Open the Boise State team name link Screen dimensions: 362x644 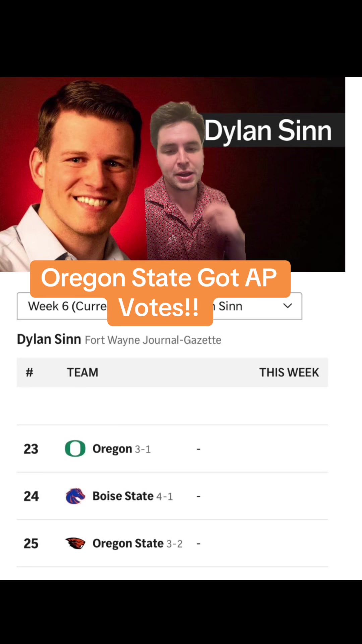(x=123, y=496)
